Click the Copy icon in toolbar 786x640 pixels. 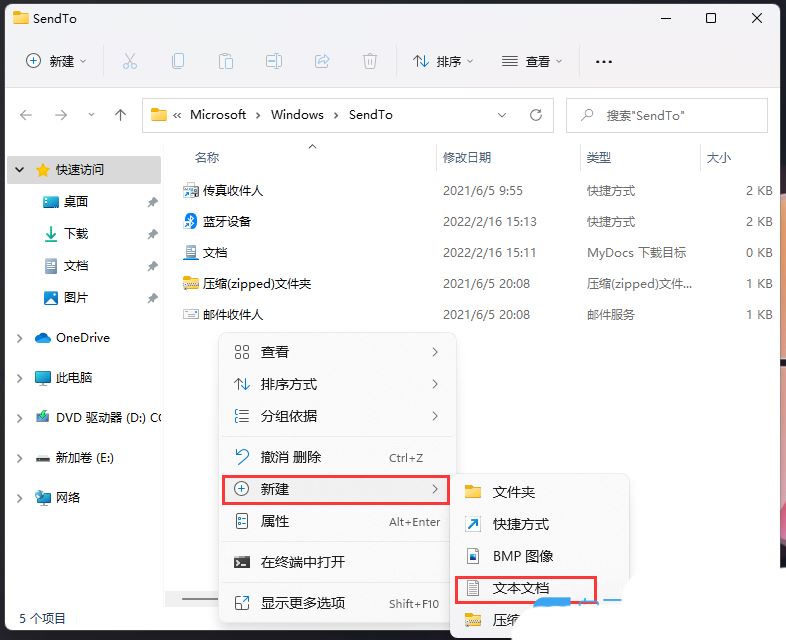(x=178, y=61)
